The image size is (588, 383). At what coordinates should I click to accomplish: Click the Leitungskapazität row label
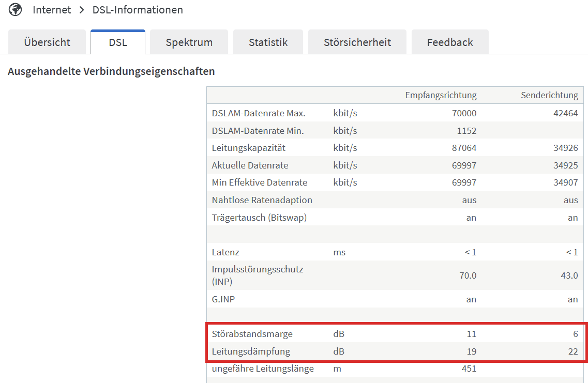tap(249, 148)
